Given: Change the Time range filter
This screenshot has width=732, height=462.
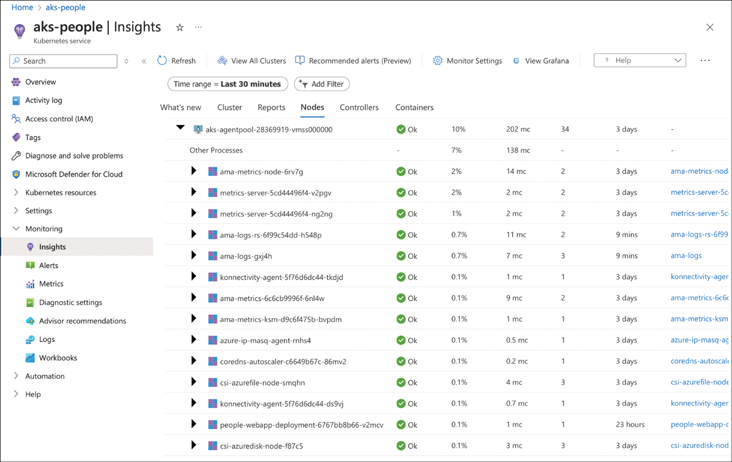Looking at the screenshot, I should pos(227,84).
